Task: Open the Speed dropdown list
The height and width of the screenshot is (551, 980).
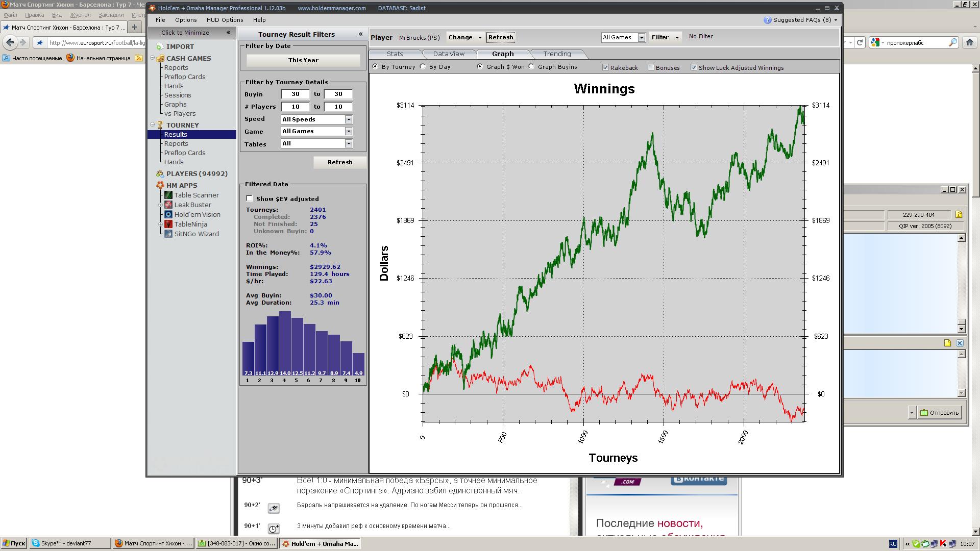Action: pos(349,119)
